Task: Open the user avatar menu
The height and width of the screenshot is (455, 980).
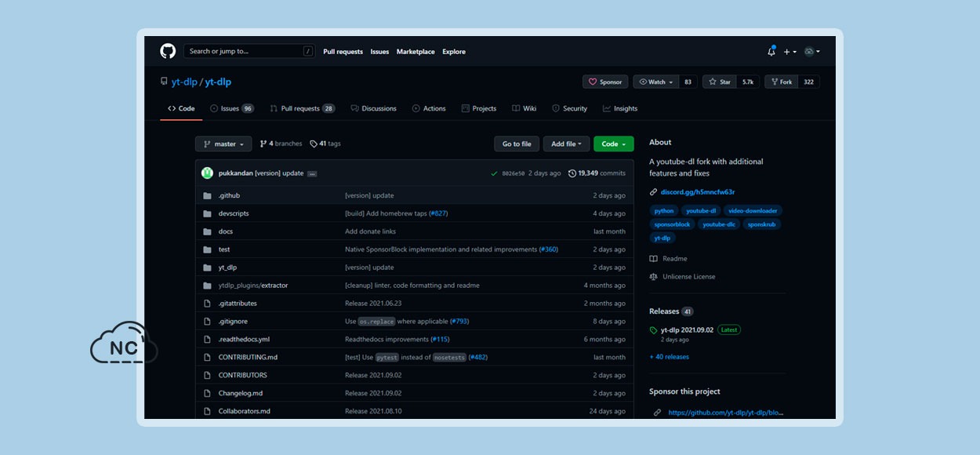Action: pos(812,52)
